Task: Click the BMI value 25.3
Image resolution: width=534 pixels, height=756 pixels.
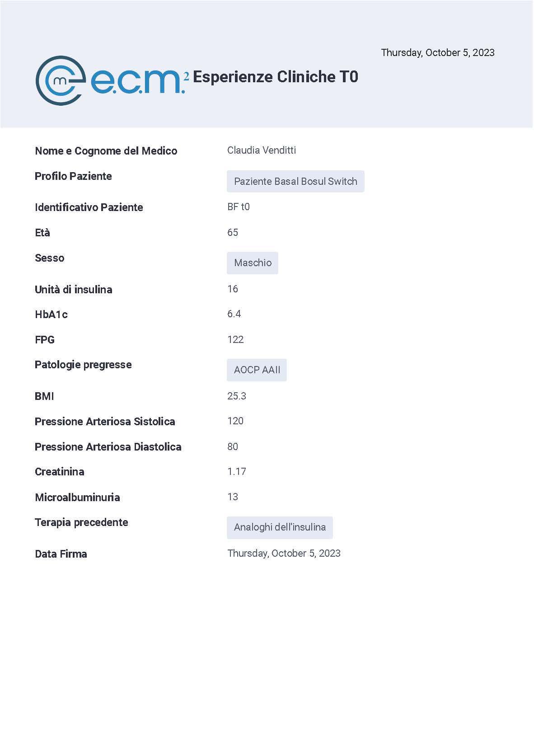Action: [x=237, y=396]
